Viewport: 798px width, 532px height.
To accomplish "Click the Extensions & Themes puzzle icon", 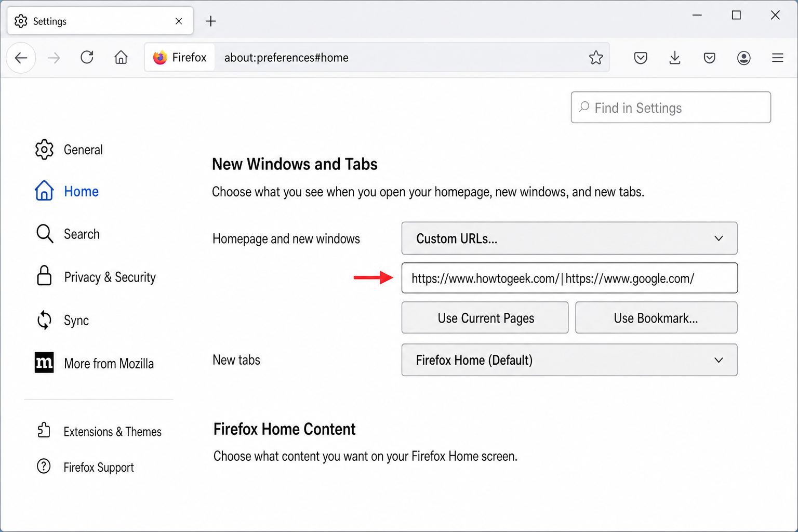I will [44, 430].
